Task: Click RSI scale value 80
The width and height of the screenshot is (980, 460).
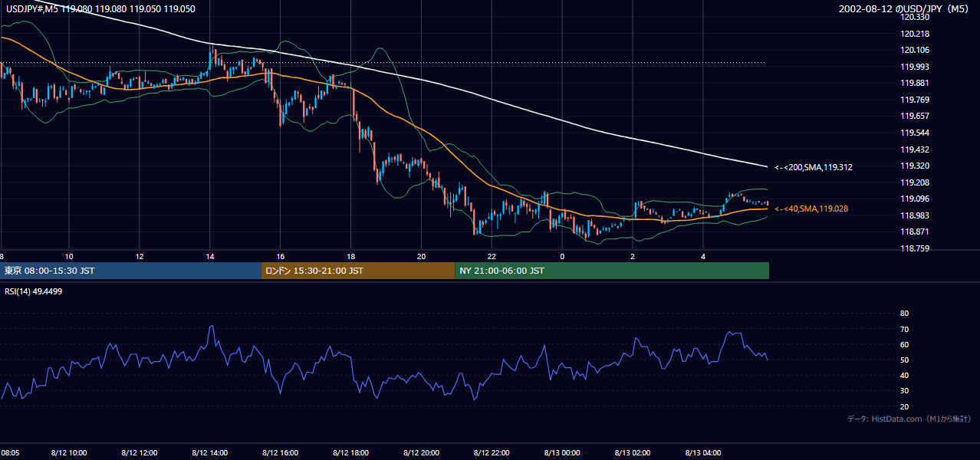Action: point(905,314)
